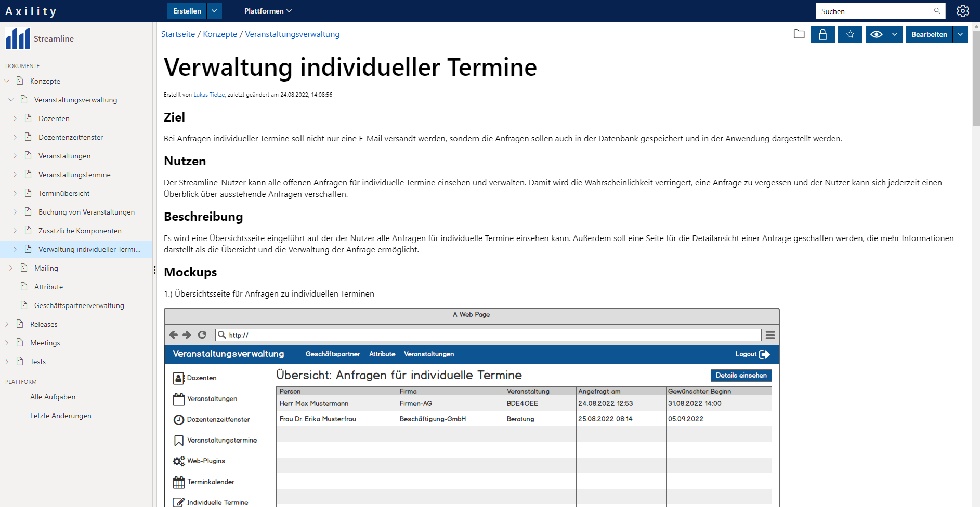This screenshot has width=980, height=507.
Task: Open dropdown arrow next to Bearbeiten
Action: 960,34
